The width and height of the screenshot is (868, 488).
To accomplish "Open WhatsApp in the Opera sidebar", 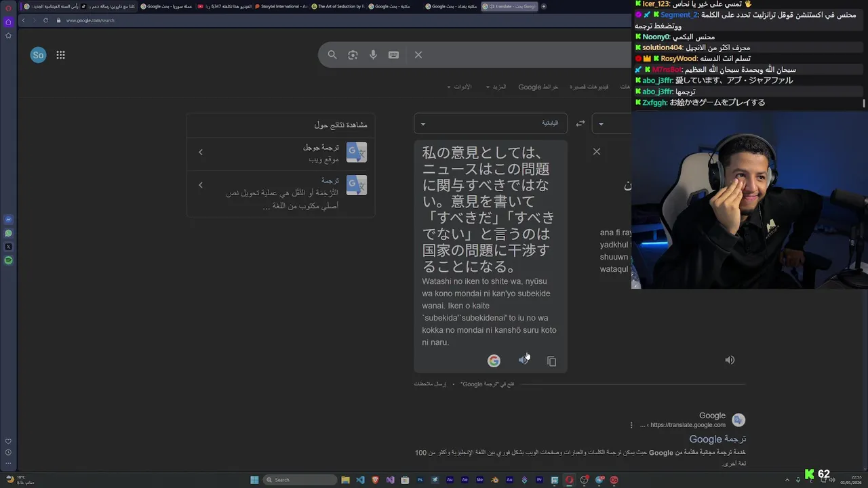I will [x=8, y=233].
